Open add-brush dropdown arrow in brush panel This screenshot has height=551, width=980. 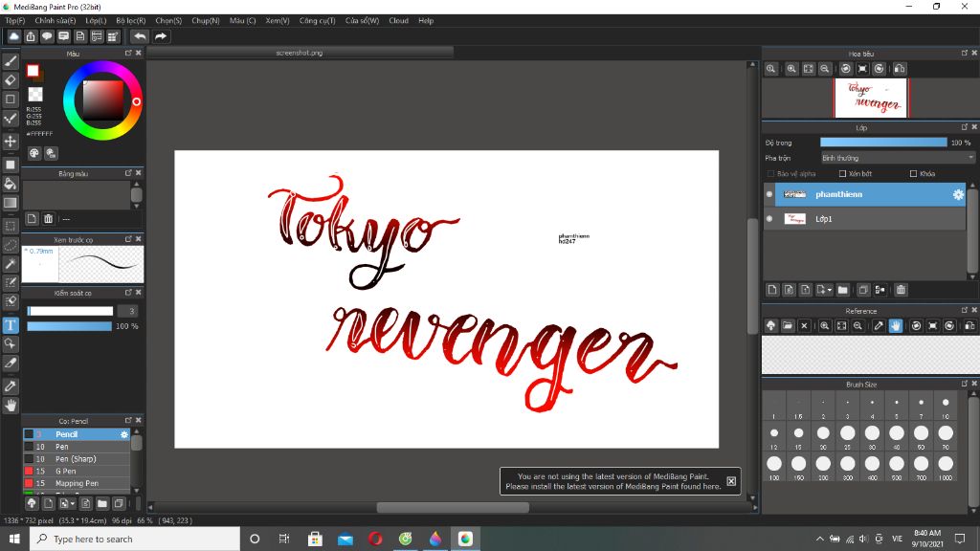(73, 503)
